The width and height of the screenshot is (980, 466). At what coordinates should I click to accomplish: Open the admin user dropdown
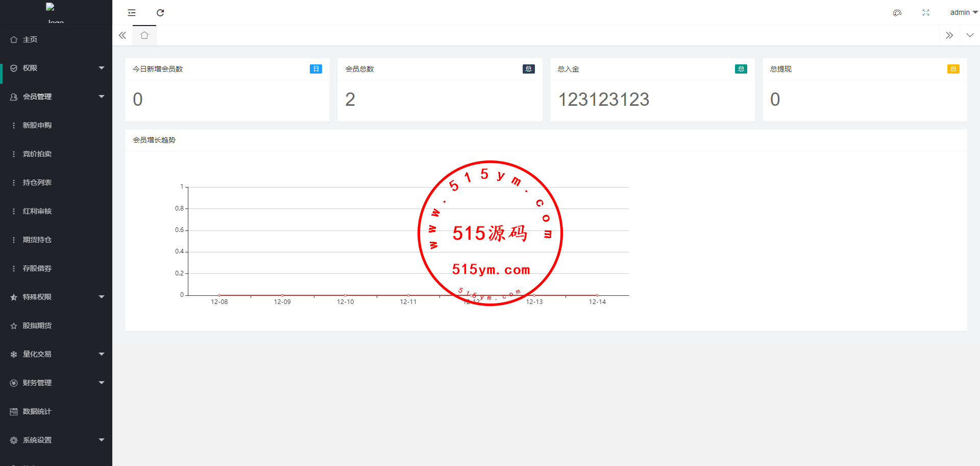[963, 12]
